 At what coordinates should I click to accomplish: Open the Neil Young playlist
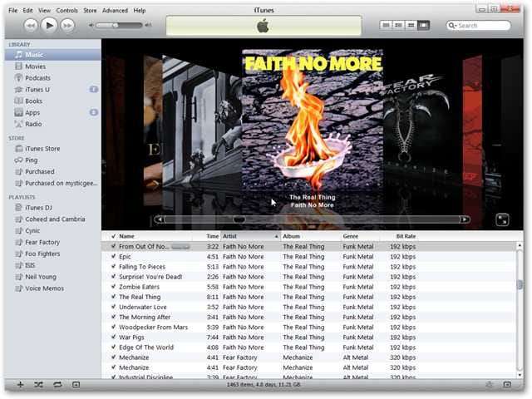click(53, 277)
